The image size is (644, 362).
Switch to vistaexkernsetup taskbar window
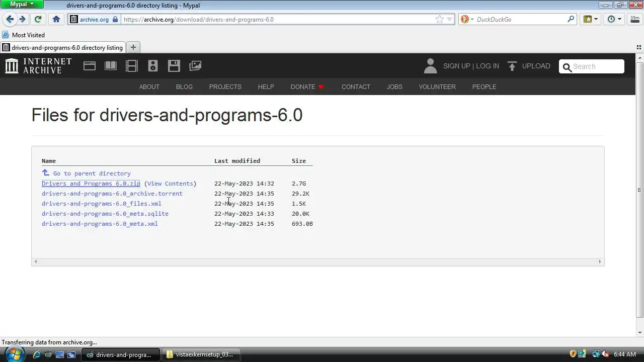200,354
